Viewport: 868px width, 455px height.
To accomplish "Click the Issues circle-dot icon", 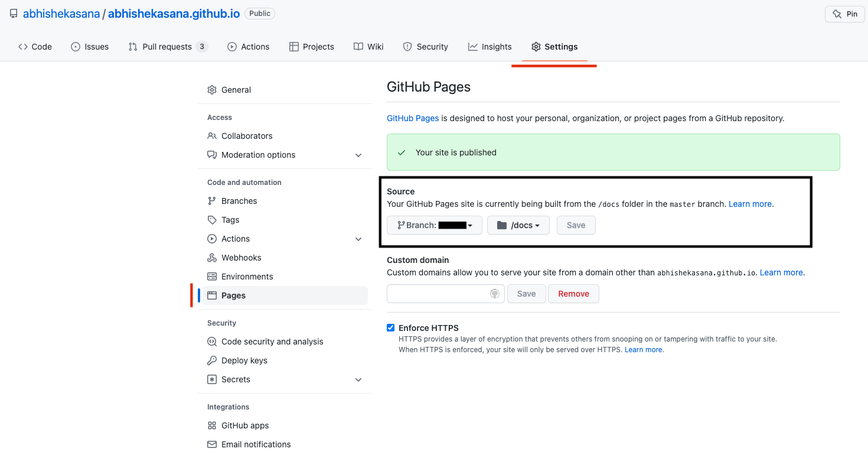I will [76, 47].
